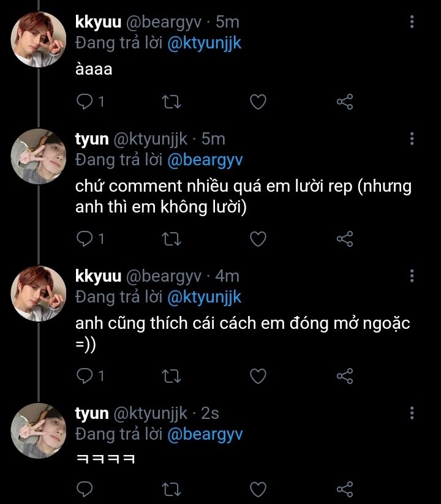The height and width of the screenshot is (504, 441).
Task: Open kkyuu's profile picture on first tweet
Action: pyautogui.click(x=38, y=39)
